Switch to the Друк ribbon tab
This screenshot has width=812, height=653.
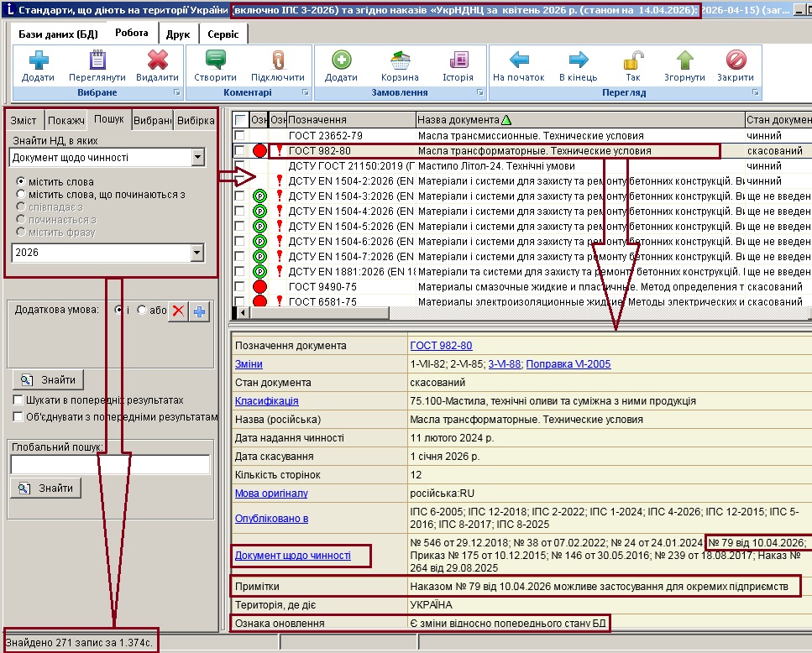click(x=176, y=34)
